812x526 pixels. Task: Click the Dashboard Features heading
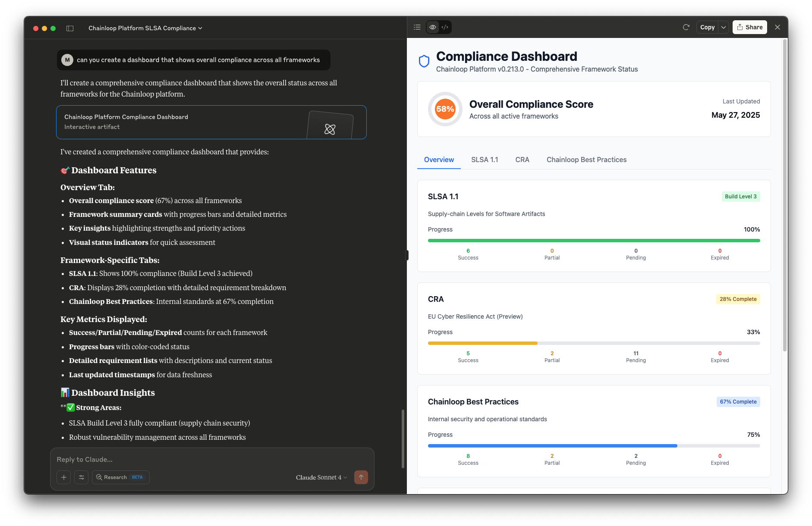[108, 170]
